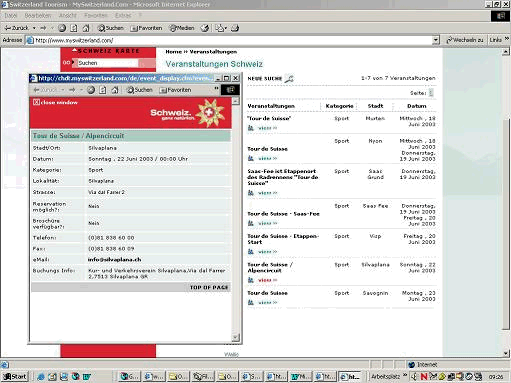The image size is (511, 383).
Task: Expand Arbeitsplatz toolbar chevron on taskbar
Action: click(x=405, y=375)
